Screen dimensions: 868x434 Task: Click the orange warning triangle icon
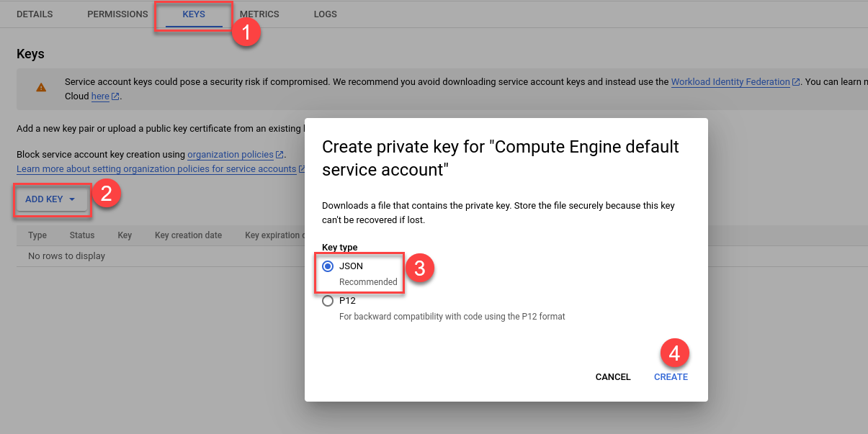click(41, 88)
